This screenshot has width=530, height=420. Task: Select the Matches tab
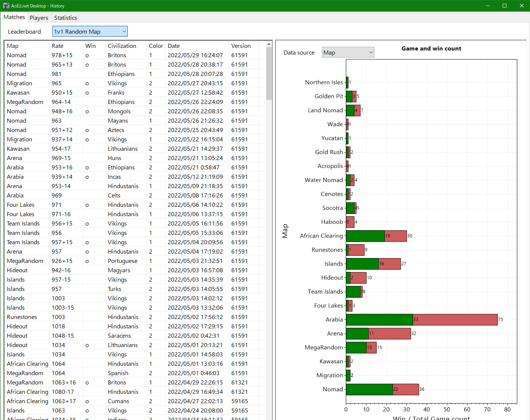[x=14, y=17]
